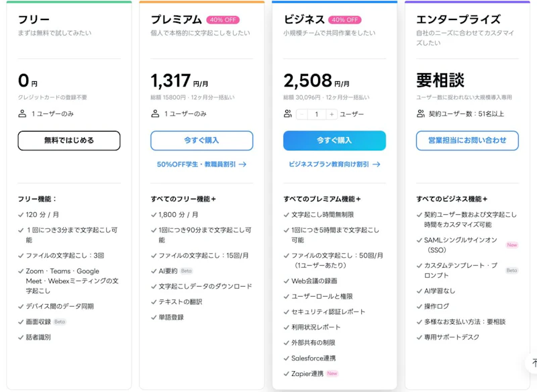Click the multi-user icon on the Business plan
This screenshot has height=392, width=537.
pyautogui.click(x=287, y=113)
